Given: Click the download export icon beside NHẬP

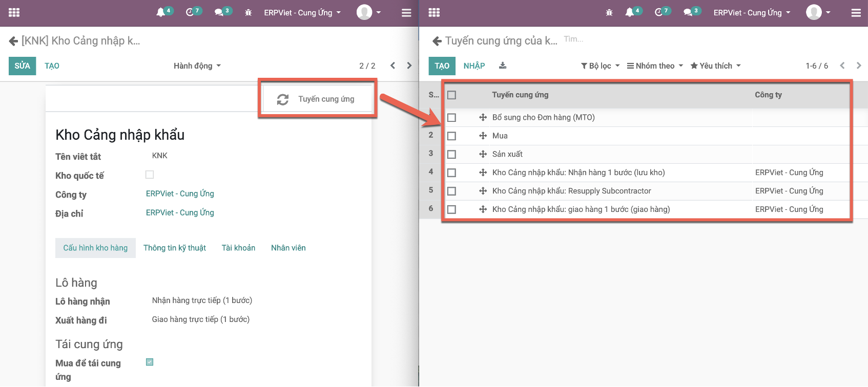Looking at the screenshot, I should (503, 66).
